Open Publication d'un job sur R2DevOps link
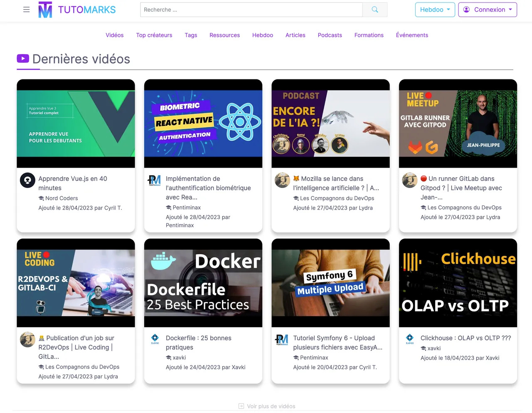Viewport: 532px width, 413px height. [x=76, y=347]
